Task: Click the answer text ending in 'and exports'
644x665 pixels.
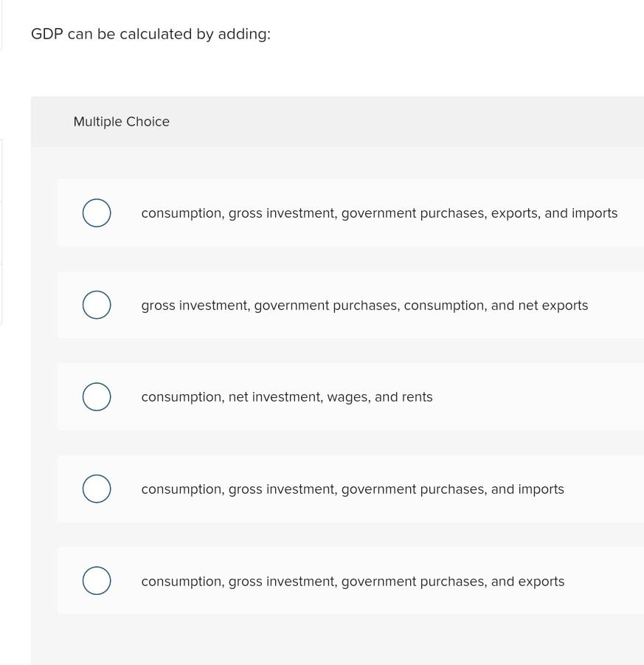Action: [353, 581]
